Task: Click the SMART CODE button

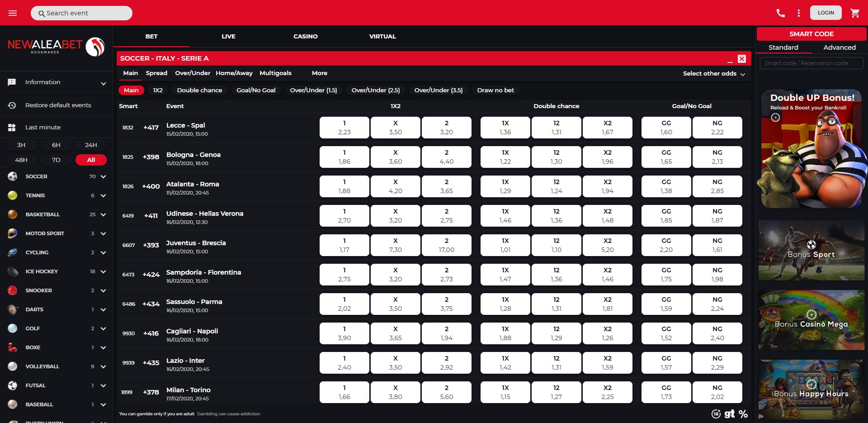Action: [811, 34]
